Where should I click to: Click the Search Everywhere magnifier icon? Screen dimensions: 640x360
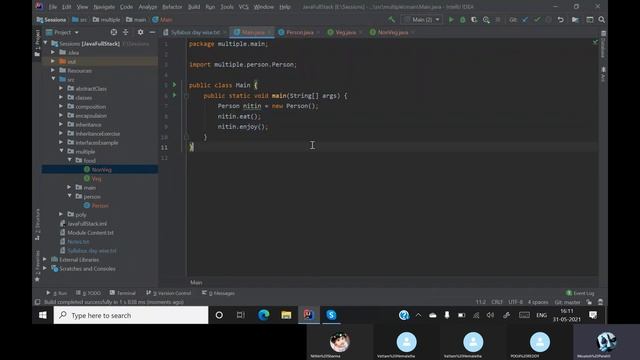click(602, 20)
